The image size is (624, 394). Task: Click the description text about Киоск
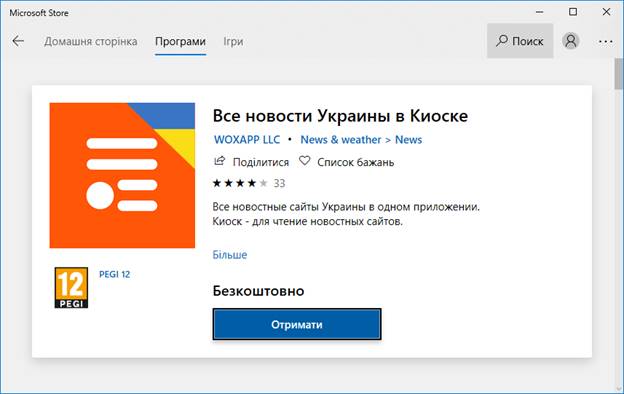click(308, 221)
